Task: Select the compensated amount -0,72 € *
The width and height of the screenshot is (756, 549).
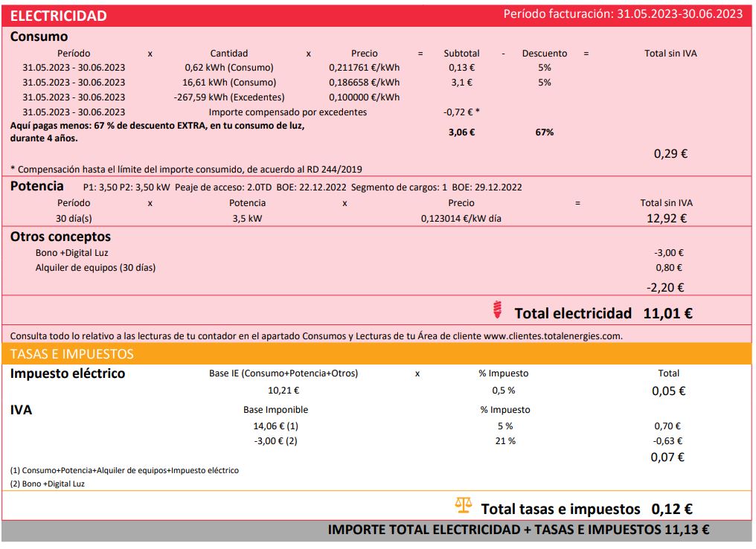Action: click(x=461, y=112)
